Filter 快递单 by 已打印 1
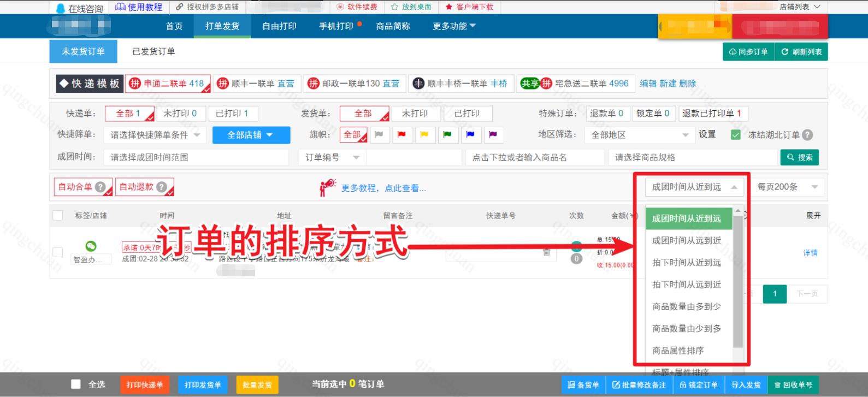868x397 pixels. point(232,114)
